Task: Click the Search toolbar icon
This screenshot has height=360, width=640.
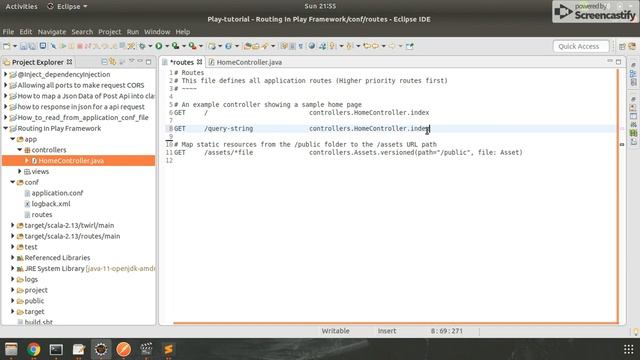Action: [265, 46]
